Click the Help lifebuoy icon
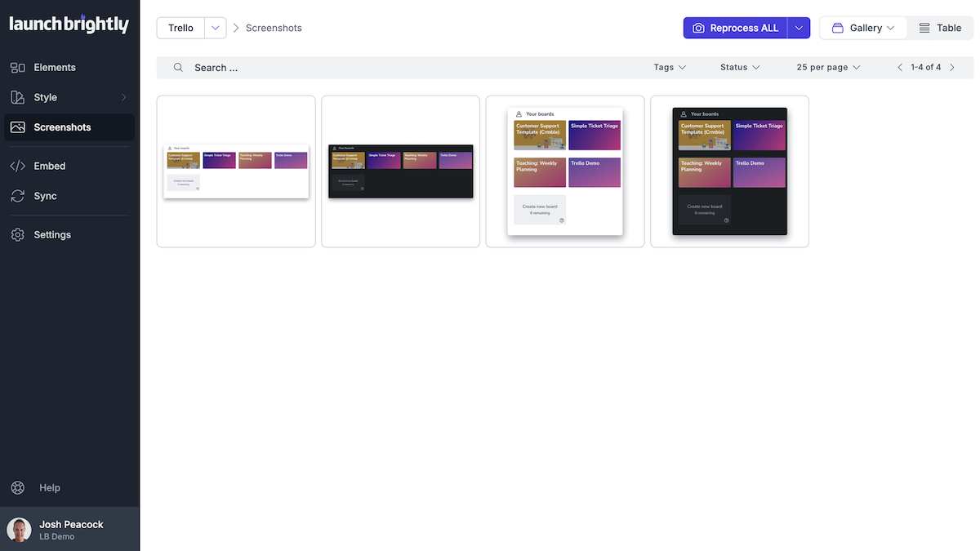 tap(18, 488)
